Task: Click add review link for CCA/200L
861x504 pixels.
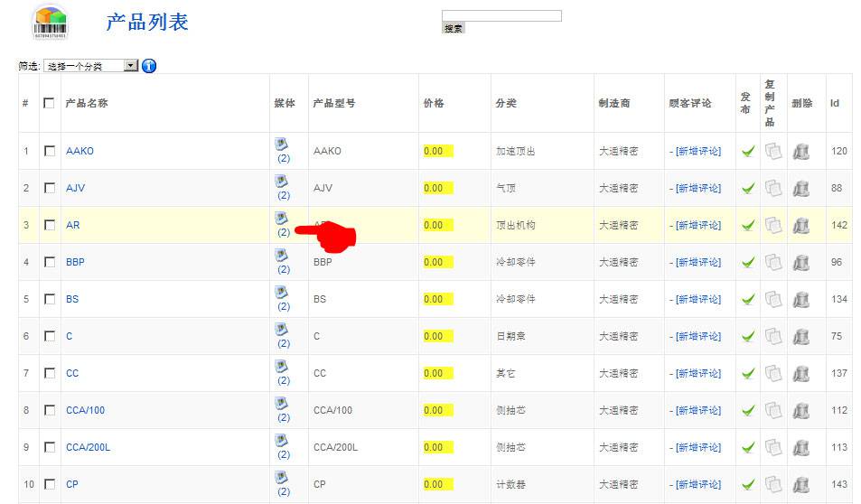Action: [697, 447]
